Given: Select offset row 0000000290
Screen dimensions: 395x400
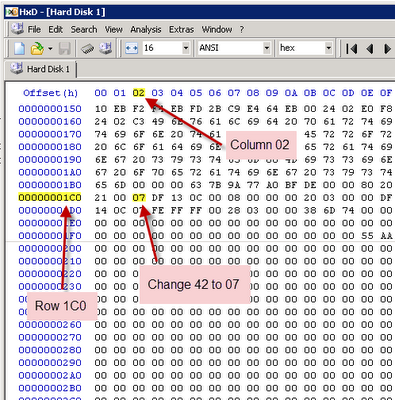Looking at the screenshot, I should 50,363.
